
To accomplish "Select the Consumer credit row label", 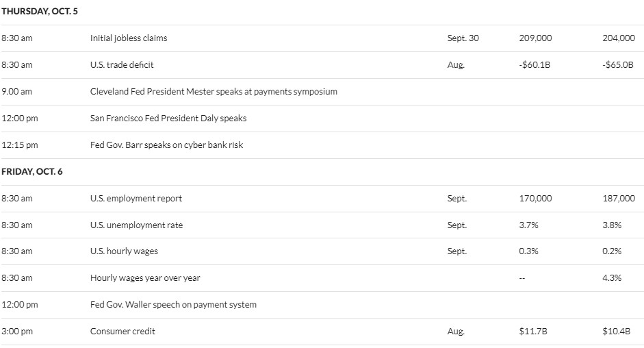I will [123, 332].
